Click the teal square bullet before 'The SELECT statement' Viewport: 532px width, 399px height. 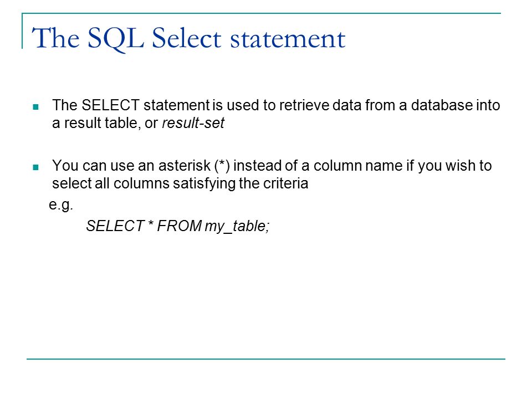tap(35, 107)
